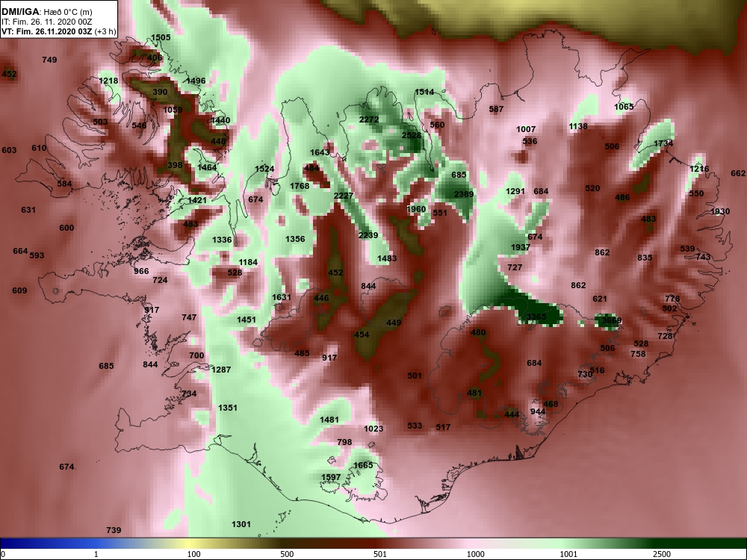Image resolution: width=747 pixels, height=560 pixels.
Task: Click the map value 3669
Action: 611,321
